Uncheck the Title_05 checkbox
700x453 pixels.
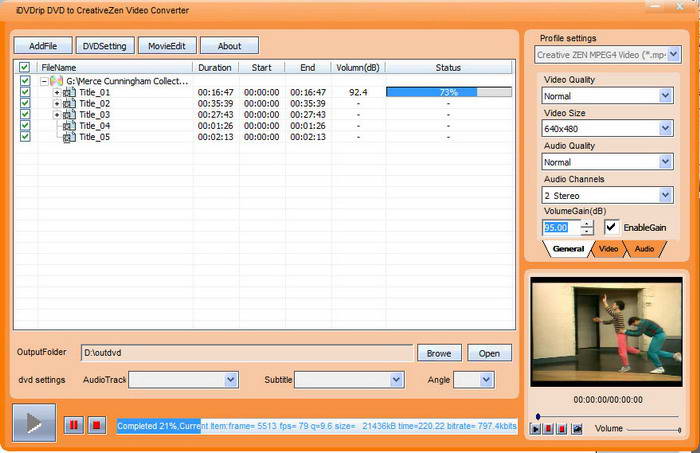[x=25, y=137]
